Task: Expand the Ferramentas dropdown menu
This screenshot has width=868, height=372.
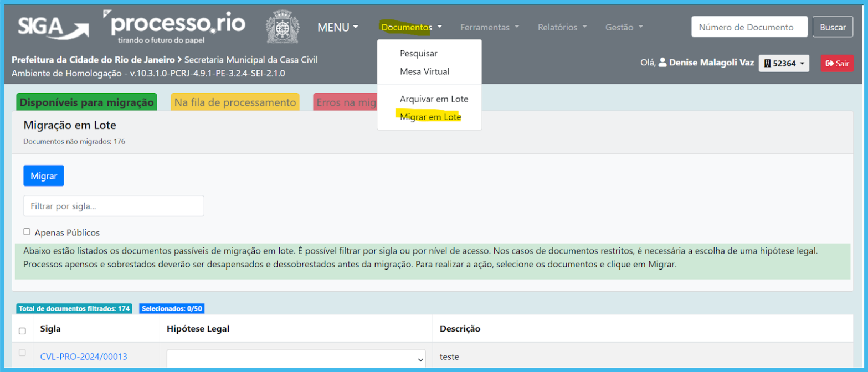Action: [490, 27]
